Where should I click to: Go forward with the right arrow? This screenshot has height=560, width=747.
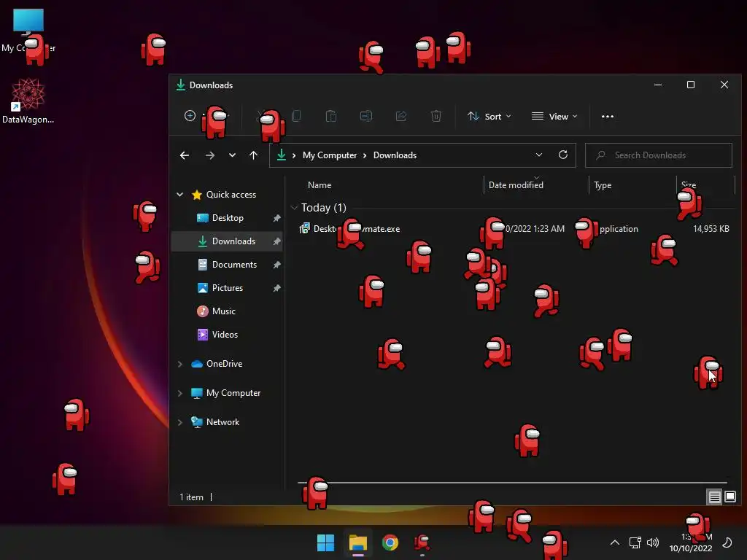(x=209, y=155)
